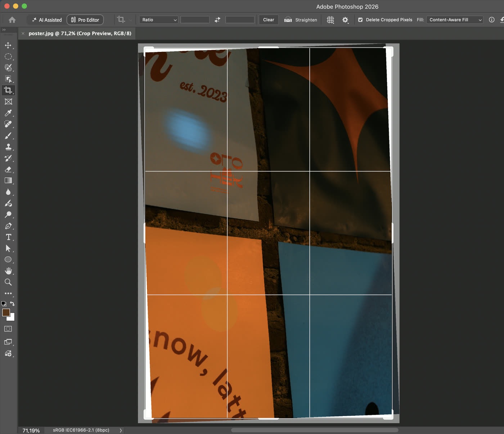Go to the Home screen

coord(12,20)
